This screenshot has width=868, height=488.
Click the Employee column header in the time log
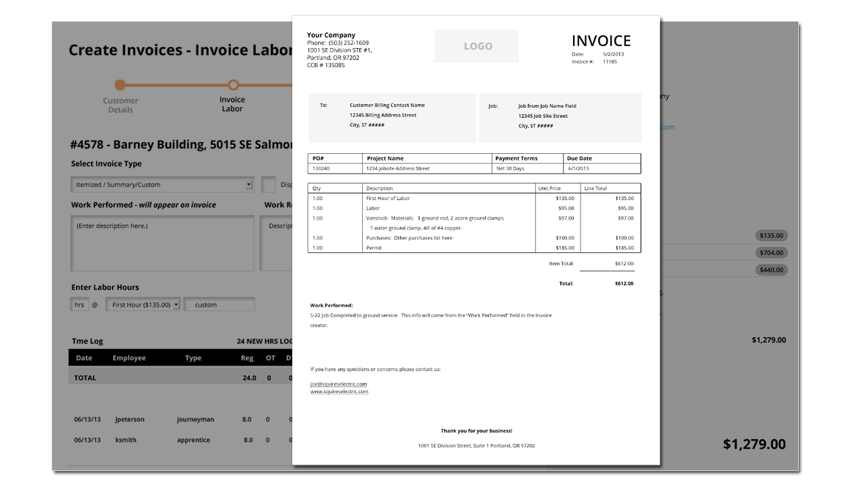point(130,358)
